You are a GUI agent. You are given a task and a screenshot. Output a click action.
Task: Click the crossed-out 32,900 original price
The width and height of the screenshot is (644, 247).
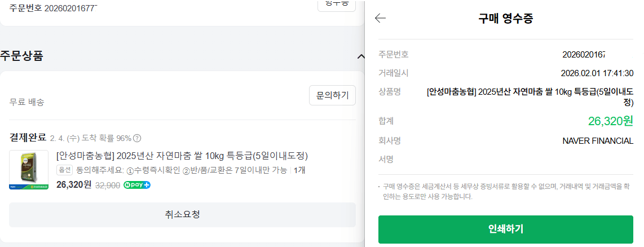108,185
